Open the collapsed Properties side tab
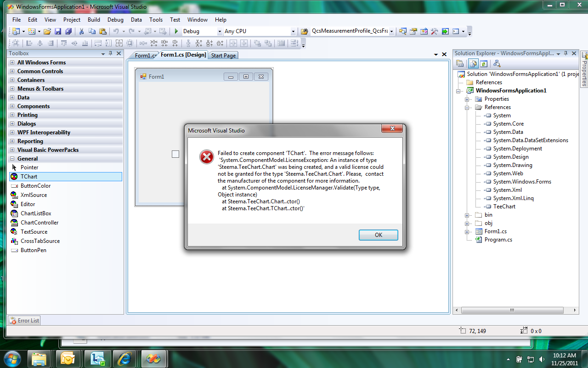This screenshot has width=588, height=368. [584, 69]
